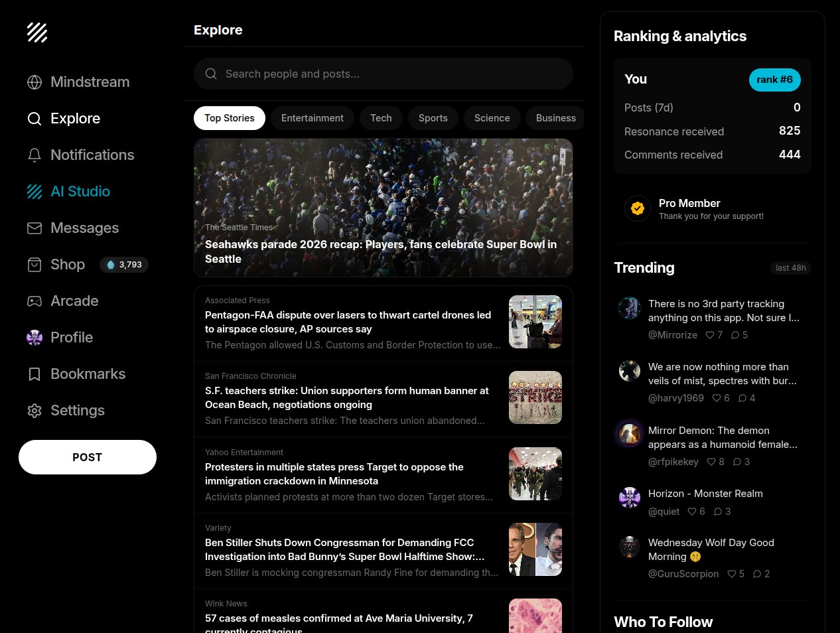Click the rank #6 badge

click(775, 80)
